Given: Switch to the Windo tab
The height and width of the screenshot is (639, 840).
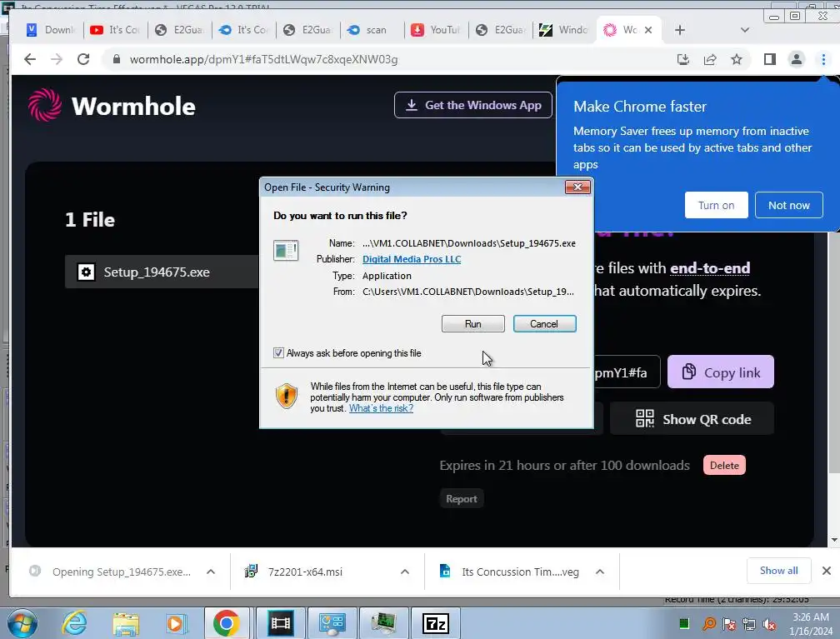Looking at the screenshot, I should pos(564,30).
